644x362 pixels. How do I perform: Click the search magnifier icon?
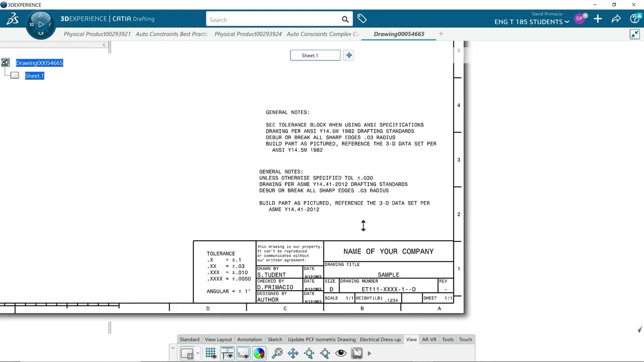pyautogui.click(x=345, y=20)
